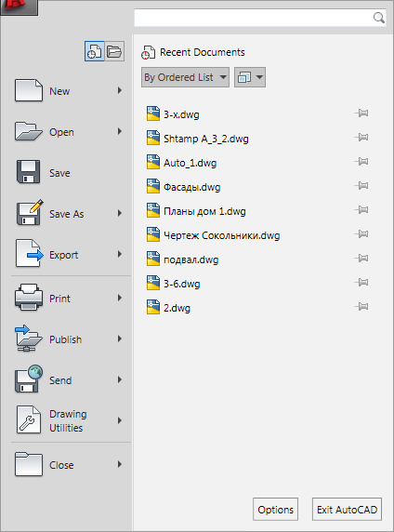Open the file icon size display dropdown
394x532 pixels.
(250, 77)
